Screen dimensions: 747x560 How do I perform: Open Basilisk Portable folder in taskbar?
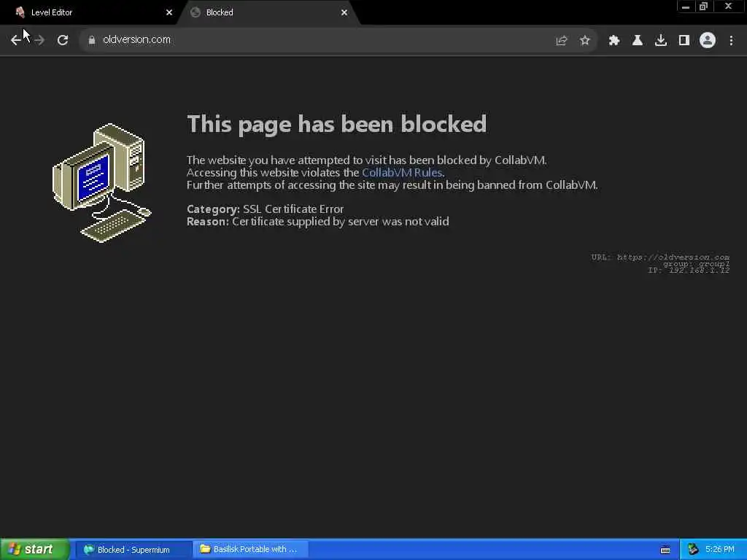[x=251, y=550]
